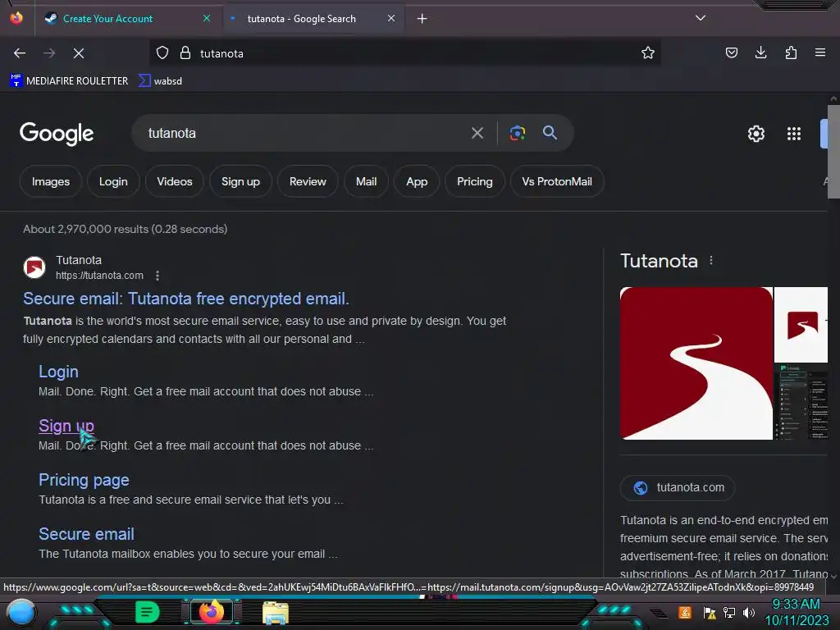Click the taskbar clock showing 9:33 AM
Screen dimensions: 840x630
click(796, 612)
